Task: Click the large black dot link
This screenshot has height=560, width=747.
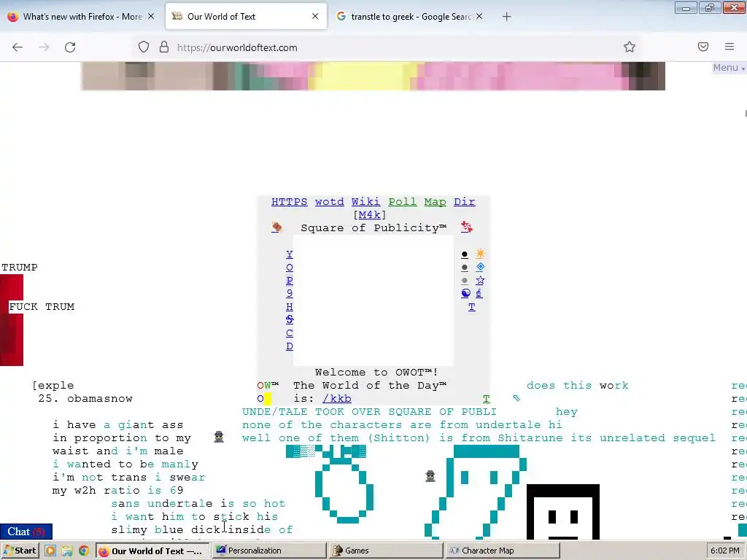Action: coord(465,254)
